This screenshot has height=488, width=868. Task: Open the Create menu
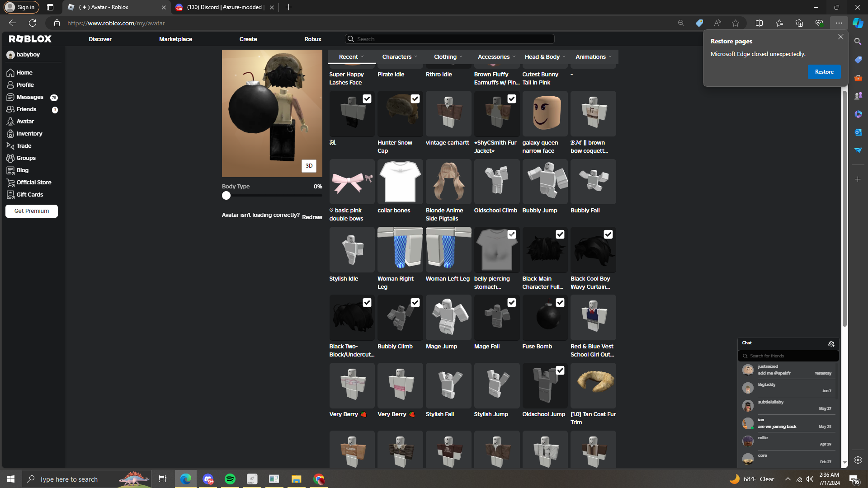point(248,39)
